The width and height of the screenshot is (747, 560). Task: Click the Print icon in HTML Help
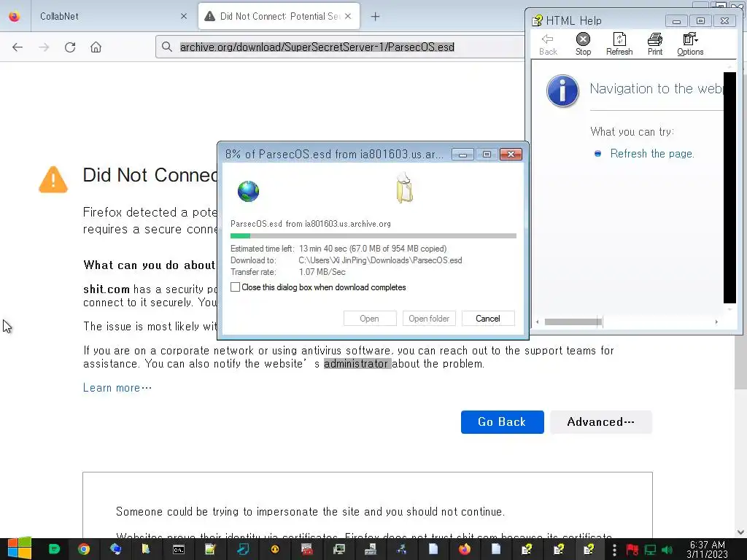(655, 44)
